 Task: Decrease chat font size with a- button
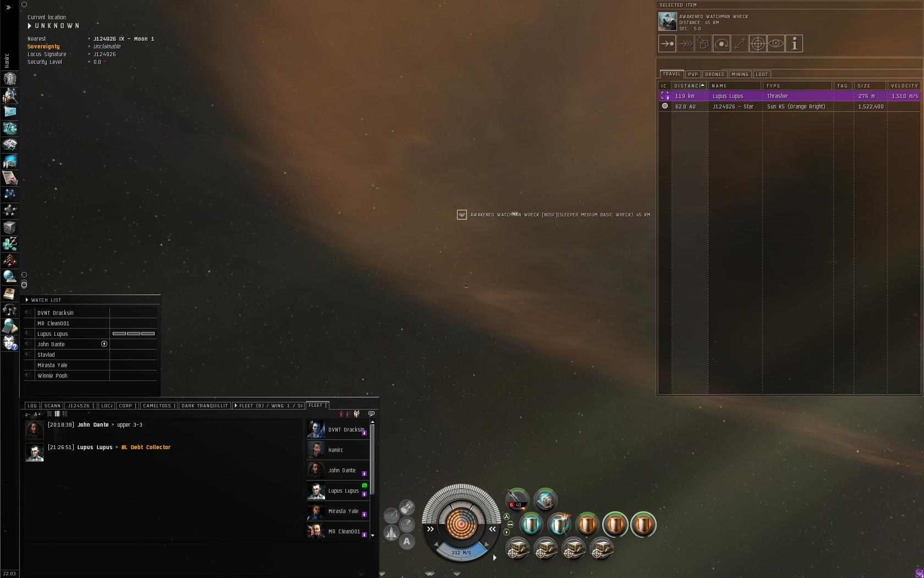pyautogui.click(x=28, y=415)
